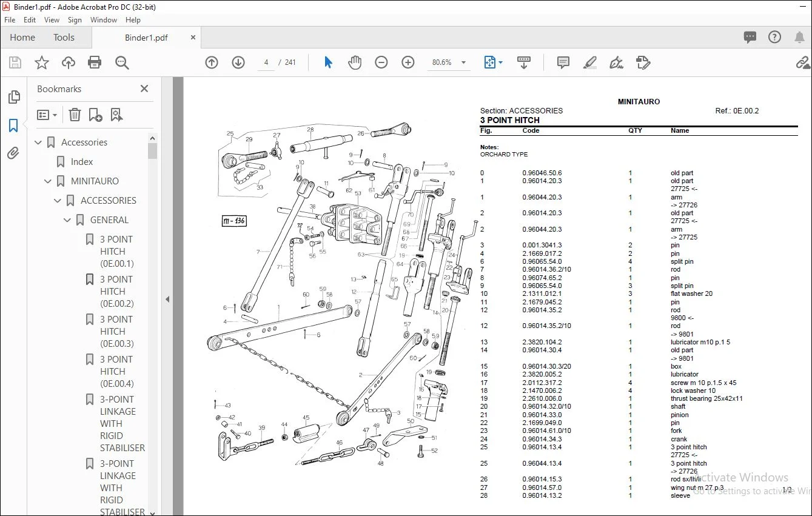Open the Add Comment sticky note tool
Image resolution: width=812 pixels, height=516 pixels.
coord(563,62)
